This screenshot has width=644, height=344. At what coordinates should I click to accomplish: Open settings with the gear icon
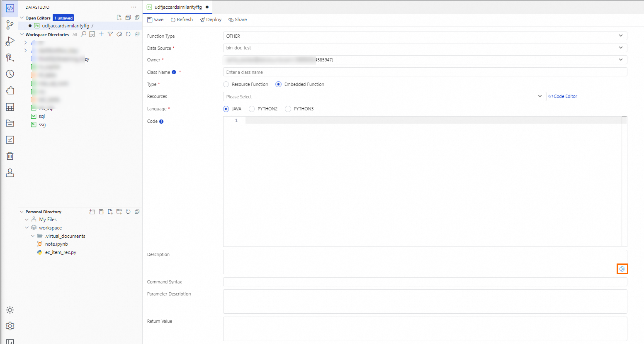tap(10, 326)
